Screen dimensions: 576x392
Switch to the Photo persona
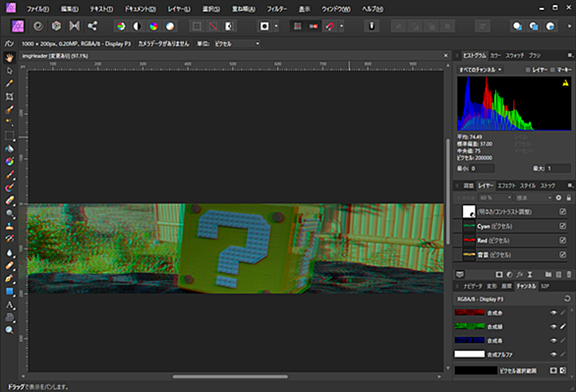coord(18,27)
